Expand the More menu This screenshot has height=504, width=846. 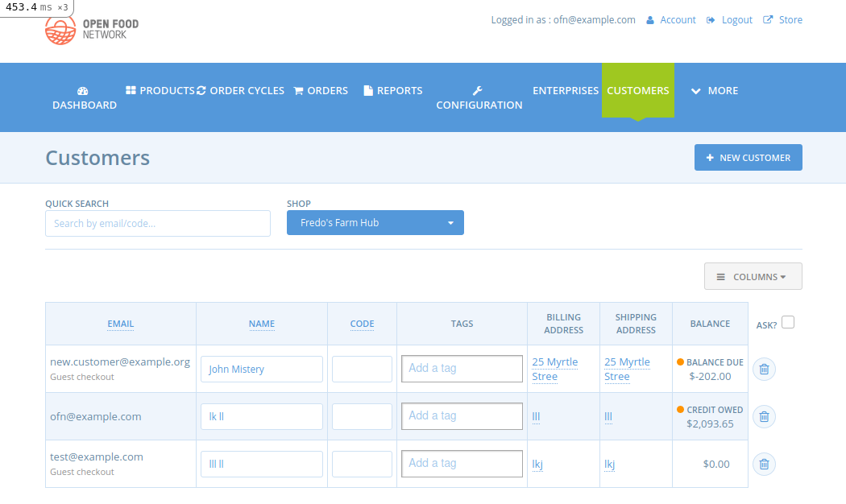(x=715, y=90)
